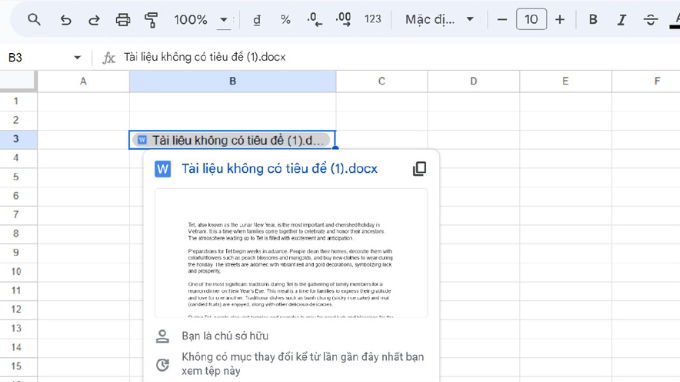This screenshot has height=382, width=680.
Task: Click the file chip in cell B3
Action: tap(232, 140)
